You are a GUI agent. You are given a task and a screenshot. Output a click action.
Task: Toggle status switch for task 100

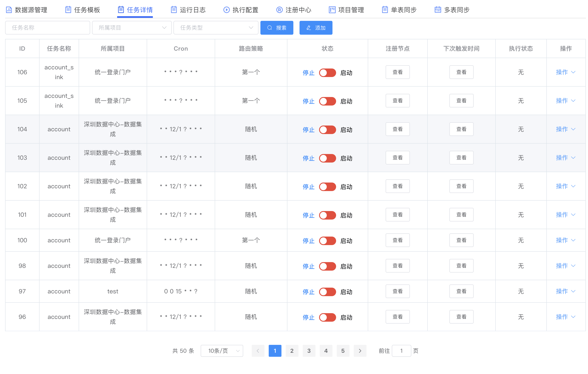327,241
